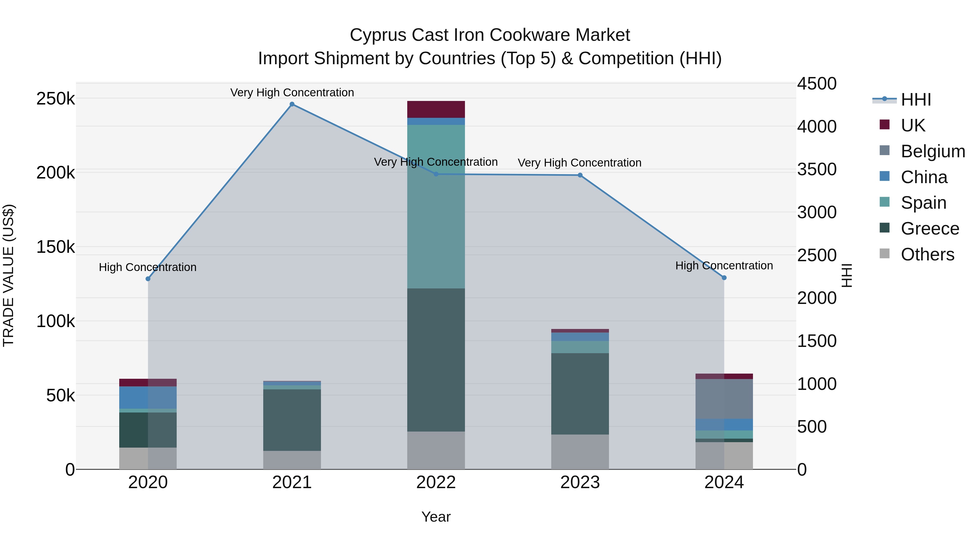Viewport: 980px width, 551px height.
Task: Click the Import Shipment by Countries subtitle
Action: [490, 59]
